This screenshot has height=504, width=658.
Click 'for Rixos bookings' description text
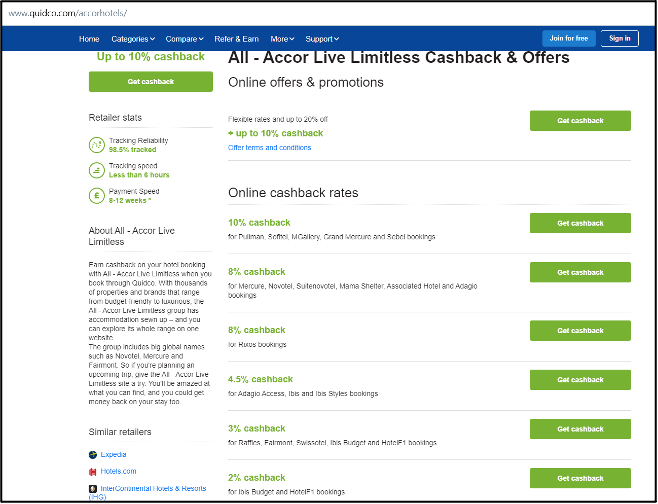[x=257, y=345]
